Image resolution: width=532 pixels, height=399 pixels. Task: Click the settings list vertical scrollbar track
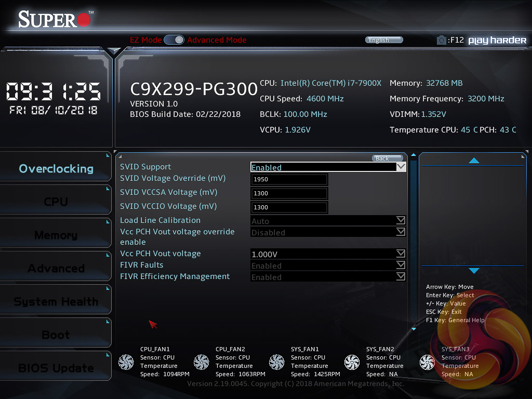tap(414, 242)
